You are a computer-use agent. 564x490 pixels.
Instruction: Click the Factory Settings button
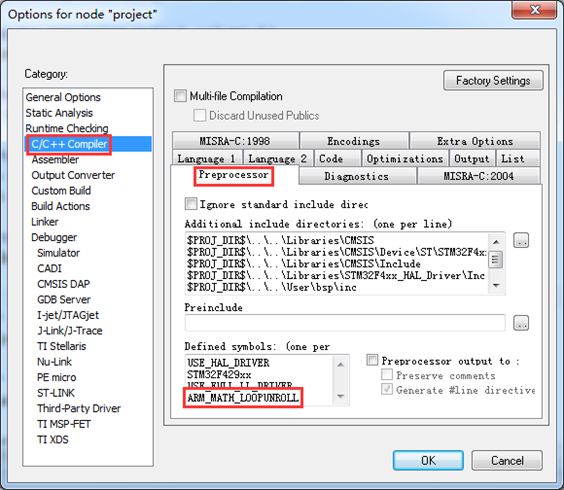[493, 81]
